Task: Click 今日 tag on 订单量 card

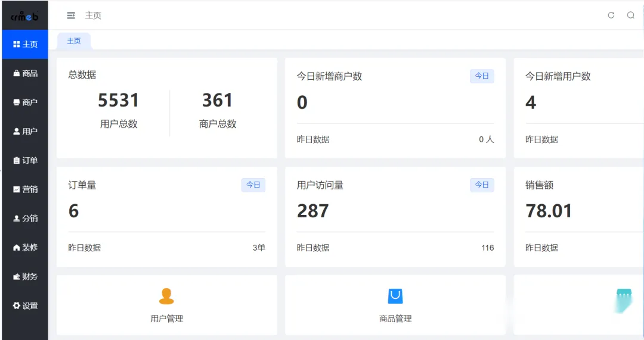Action: 253,185
